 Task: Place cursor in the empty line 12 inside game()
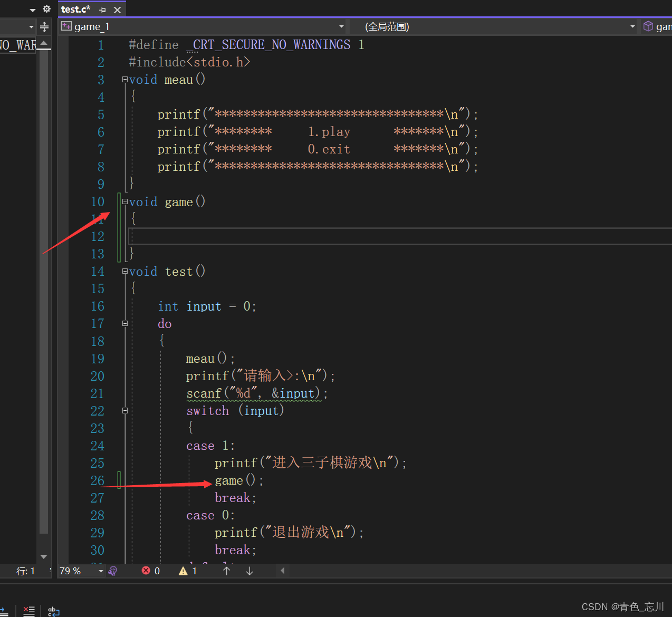(x=401, y=236)
